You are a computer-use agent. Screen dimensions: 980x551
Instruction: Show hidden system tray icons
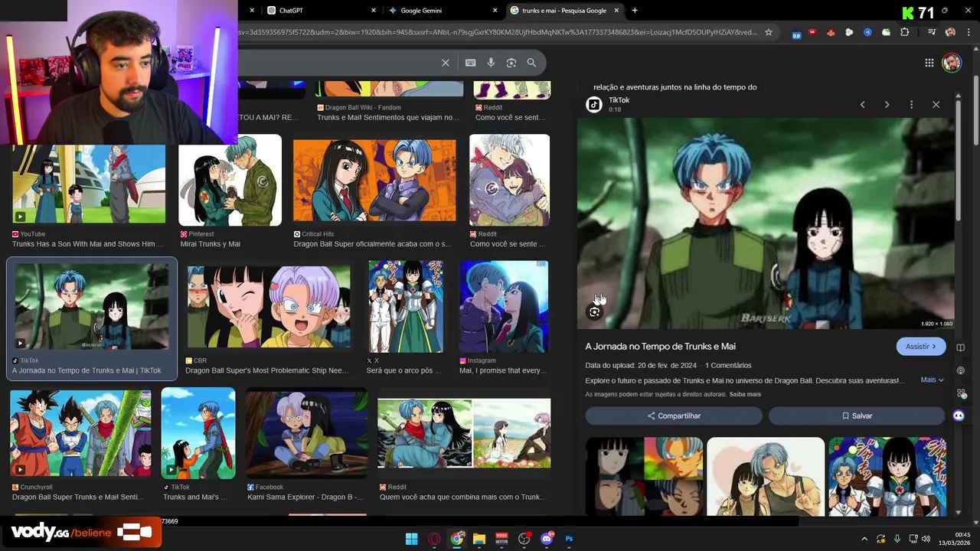(x=864, y=539)
